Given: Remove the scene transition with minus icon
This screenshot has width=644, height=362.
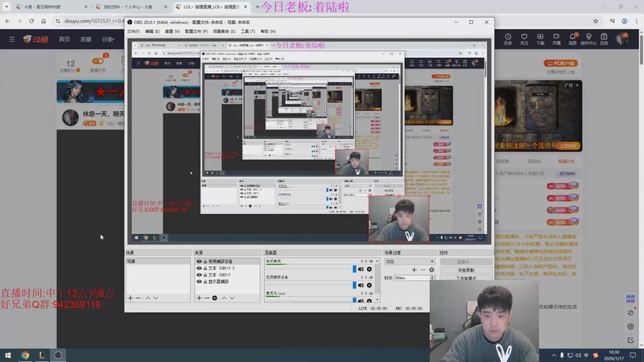Looking at the screenshot, I should pyautogui.click(x=423, y=269).
